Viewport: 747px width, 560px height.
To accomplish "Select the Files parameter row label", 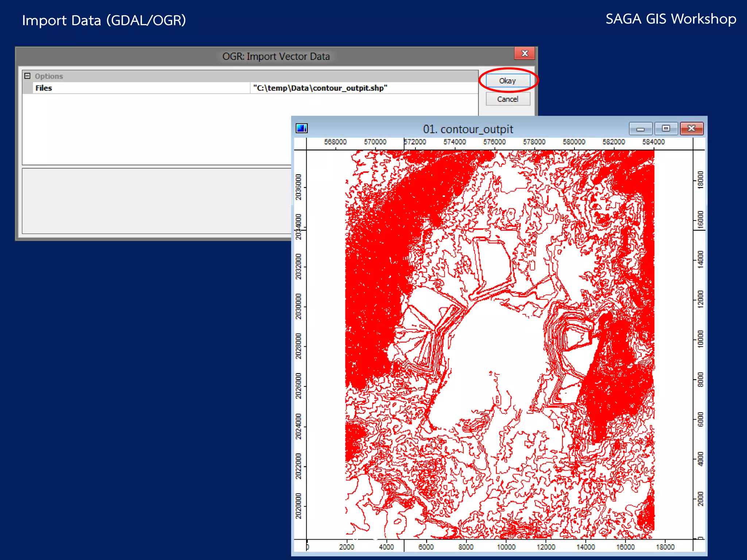I will tap(141, 88).
